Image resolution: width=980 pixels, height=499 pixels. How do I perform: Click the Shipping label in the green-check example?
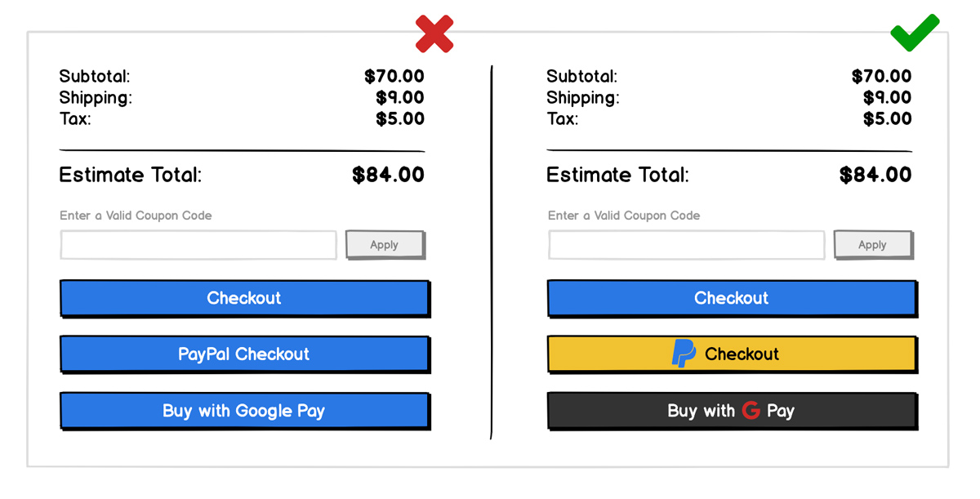pyautogui.click(x=582, y=98)
